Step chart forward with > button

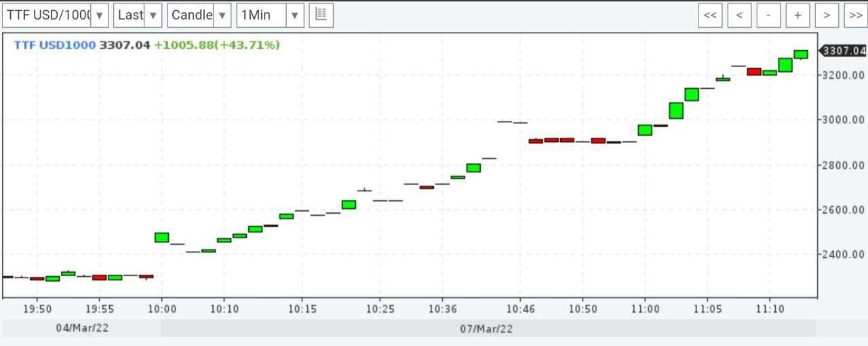(827, 15)
